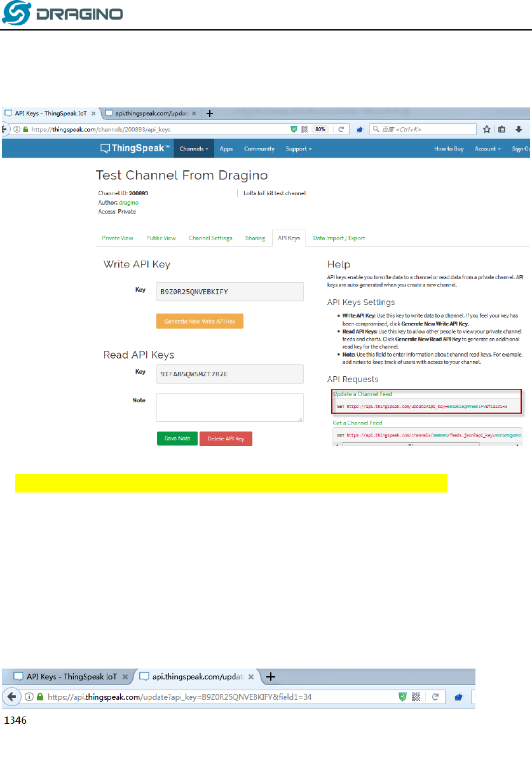Go back in the browser window showing 1346

[x=11, y=697]
